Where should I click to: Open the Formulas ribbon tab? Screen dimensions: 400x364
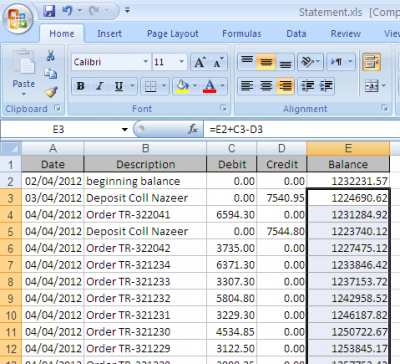[x=242, y=34]
